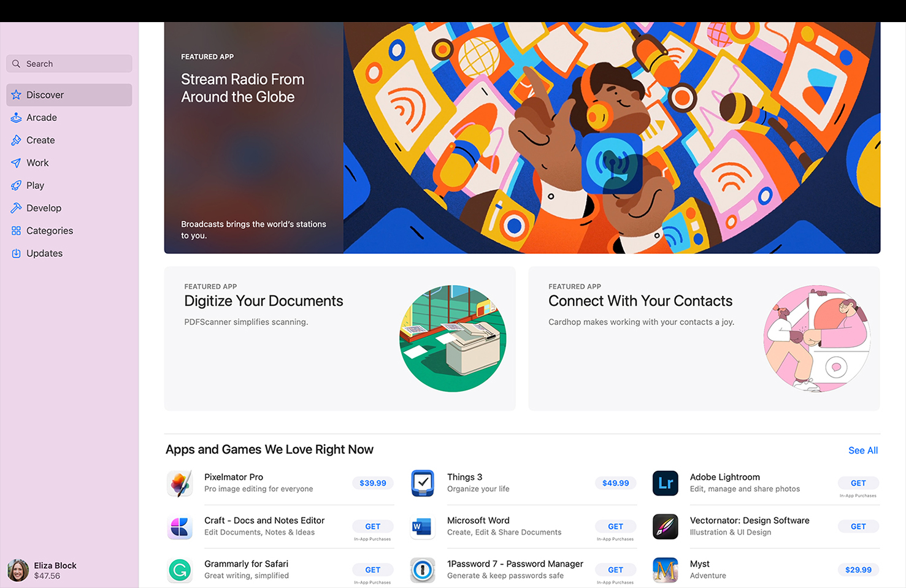Click the 'Apps and Games We Love Right Now' heading
The height and width of the screenshot is (588, 906).
269,449
